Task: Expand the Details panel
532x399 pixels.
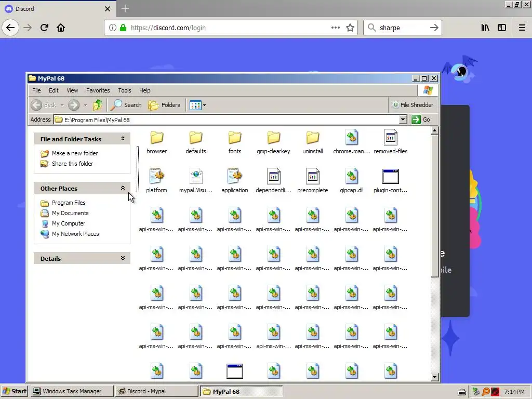Action: click(123, 258)
